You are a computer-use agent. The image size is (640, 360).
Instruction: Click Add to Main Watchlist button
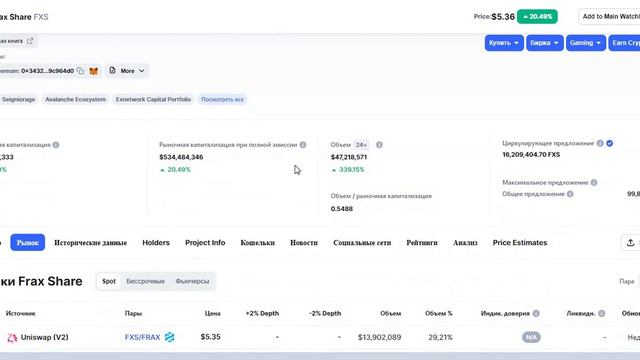pos(609,17)
